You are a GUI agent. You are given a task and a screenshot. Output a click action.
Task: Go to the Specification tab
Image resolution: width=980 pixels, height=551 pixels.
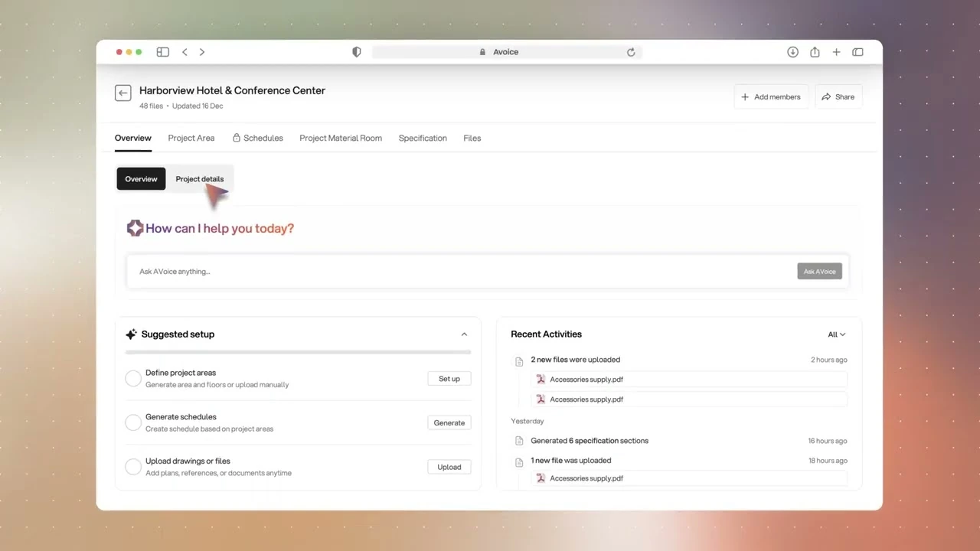[423, 138]
